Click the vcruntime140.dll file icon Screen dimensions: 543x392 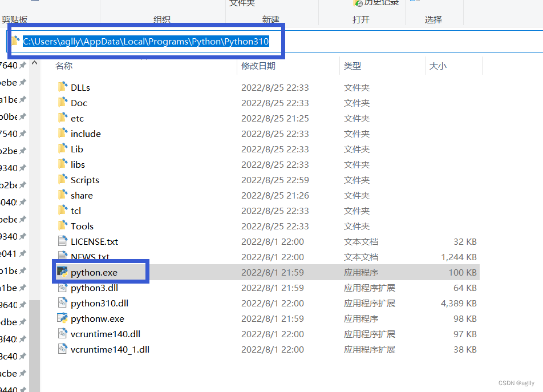[x=63, y=333]
